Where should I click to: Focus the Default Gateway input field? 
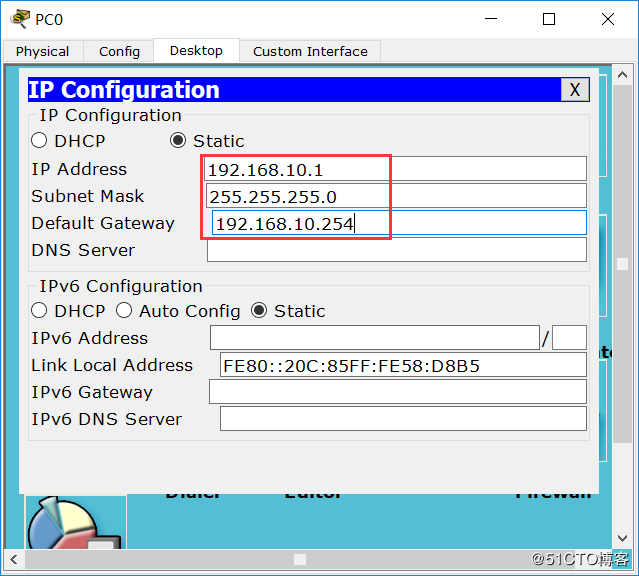coord(399,223)
